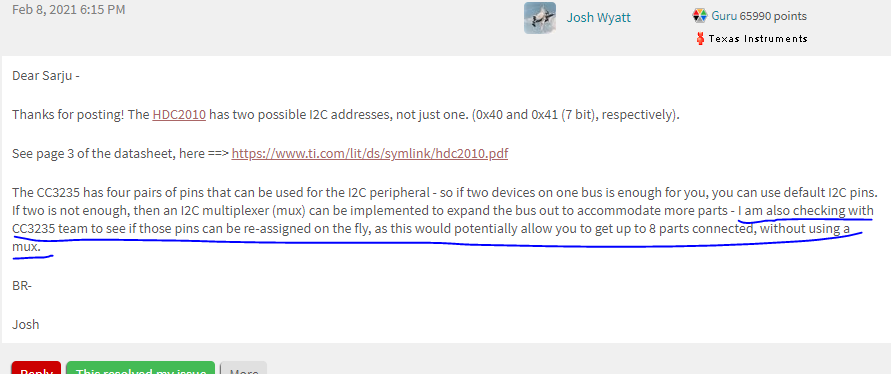Image resolution: width=891 pixels, height=374 pixels.
Task: Click the underlined word mux. ending paragraph
Action: 27,248
